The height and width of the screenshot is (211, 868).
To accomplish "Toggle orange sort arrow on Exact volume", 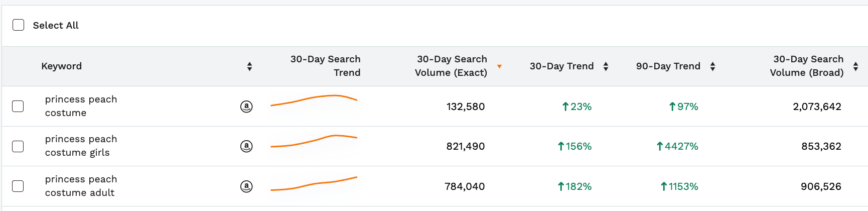I will pyautogui.click(x=499, y=66).
